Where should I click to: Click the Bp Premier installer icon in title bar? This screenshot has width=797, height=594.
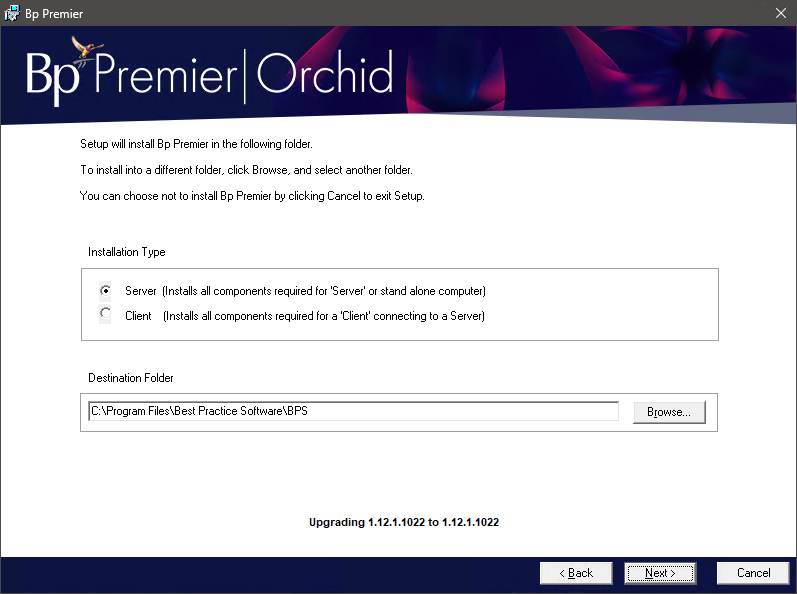[12, 13]
